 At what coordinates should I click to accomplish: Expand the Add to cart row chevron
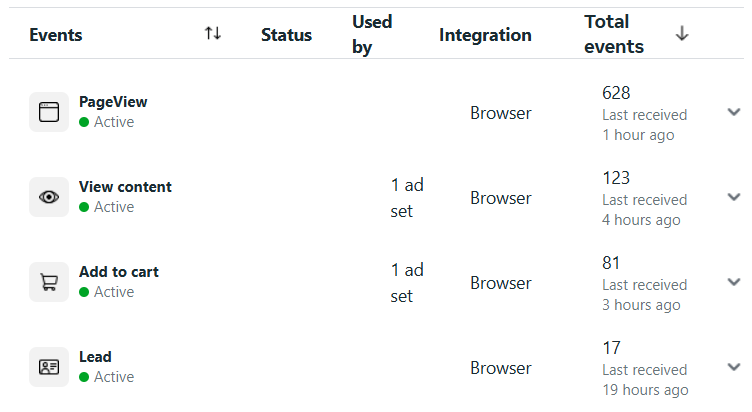734,282
